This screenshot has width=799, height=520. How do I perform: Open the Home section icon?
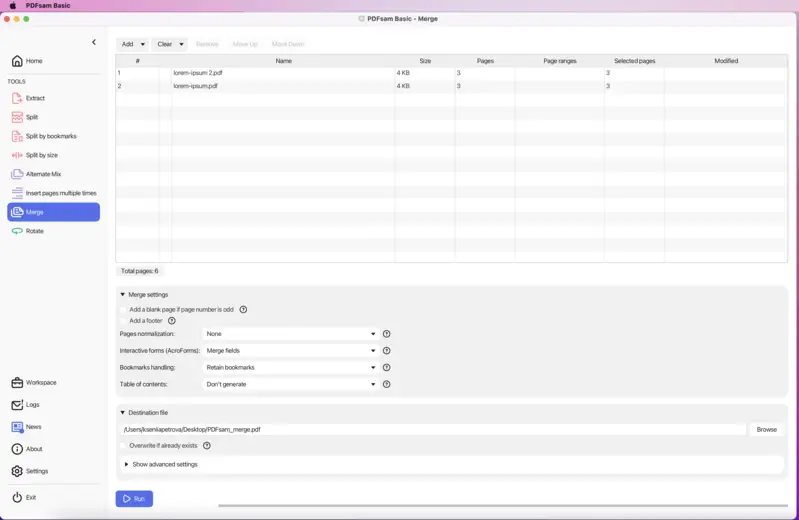17,61
